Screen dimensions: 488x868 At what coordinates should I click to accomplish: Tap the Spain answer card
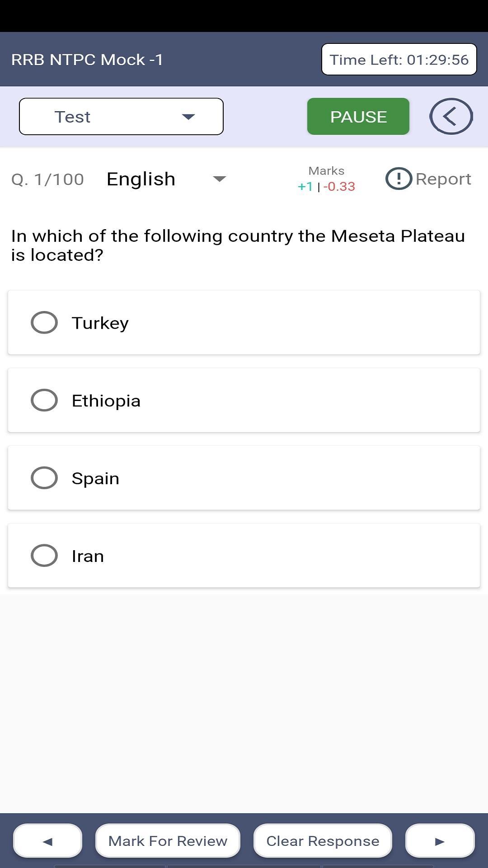244,478
